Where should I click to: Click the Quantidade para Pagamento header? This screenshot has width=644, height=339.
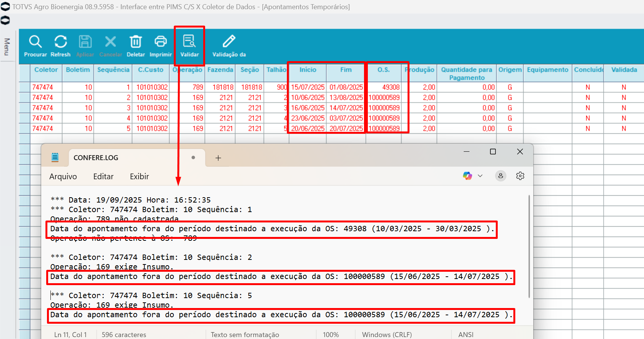tap(467, 74)
